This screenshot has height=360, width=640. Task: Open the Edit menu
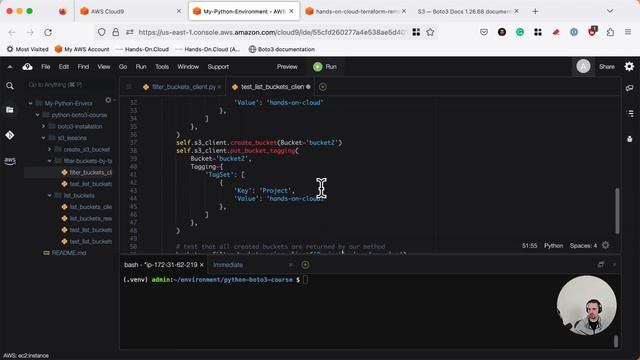[64, 67]
